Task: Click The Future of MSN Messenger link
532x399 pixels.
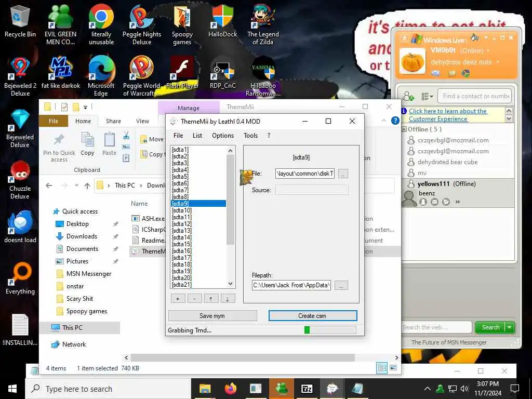Action: (449, 342)
